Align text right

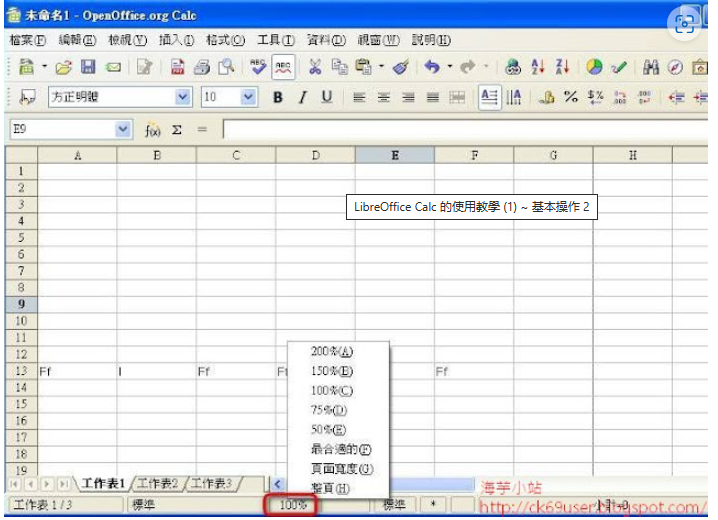(408, 97)
